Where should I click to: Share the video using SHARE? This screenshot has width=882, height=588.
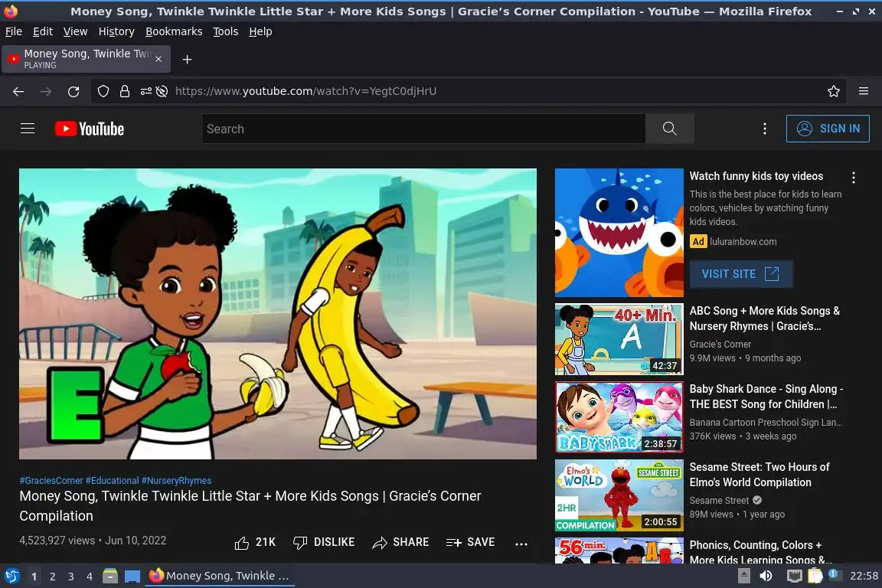click(400, 542)
